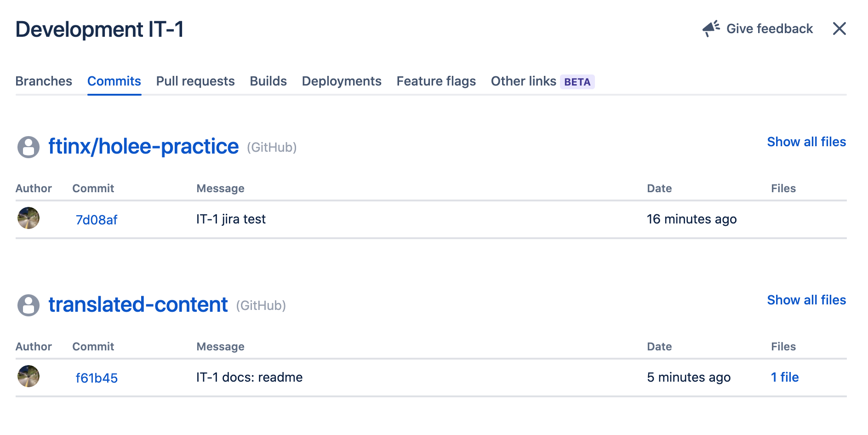Click the translated-content repository avatar icon
The width and height of the screenshot is (868, 435).
(29, 305)
